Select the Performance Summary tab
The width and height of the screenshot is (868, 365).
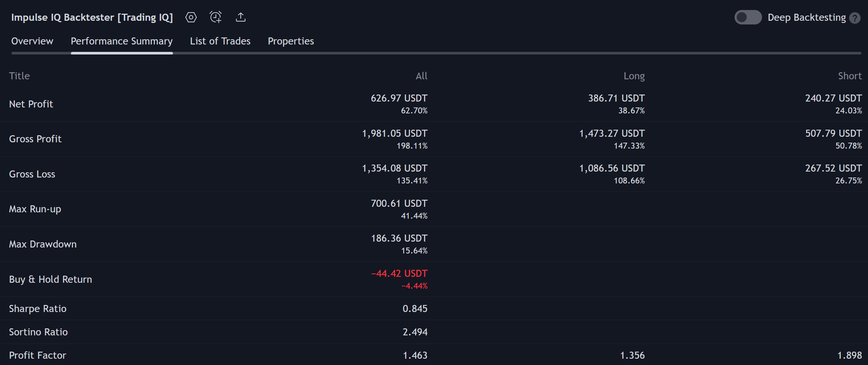(122, 41)
